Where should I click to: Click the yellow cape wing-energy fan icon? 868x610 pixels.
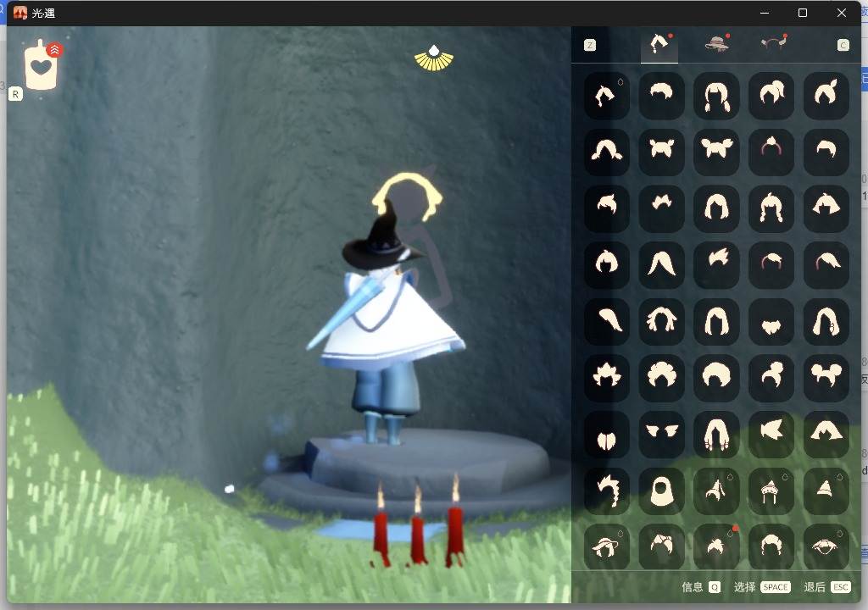(433, 58)
